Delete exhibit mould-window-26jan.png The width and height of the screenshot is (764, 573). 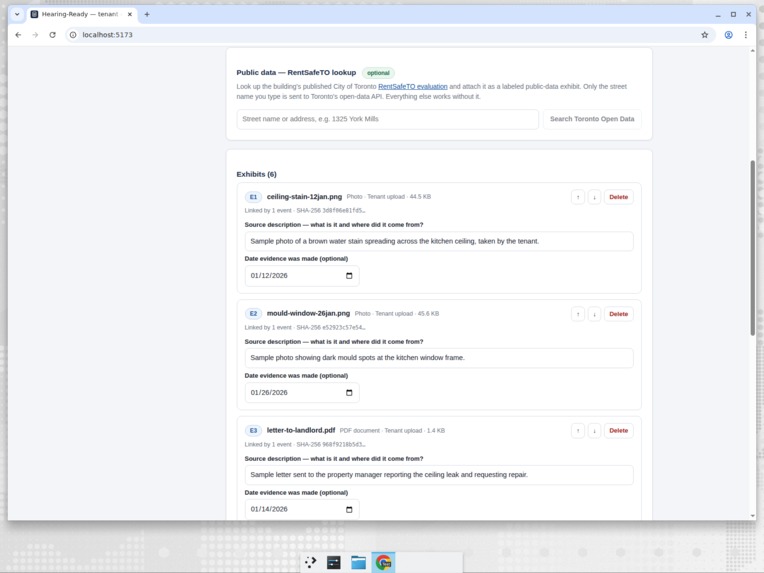pos(619,314)
